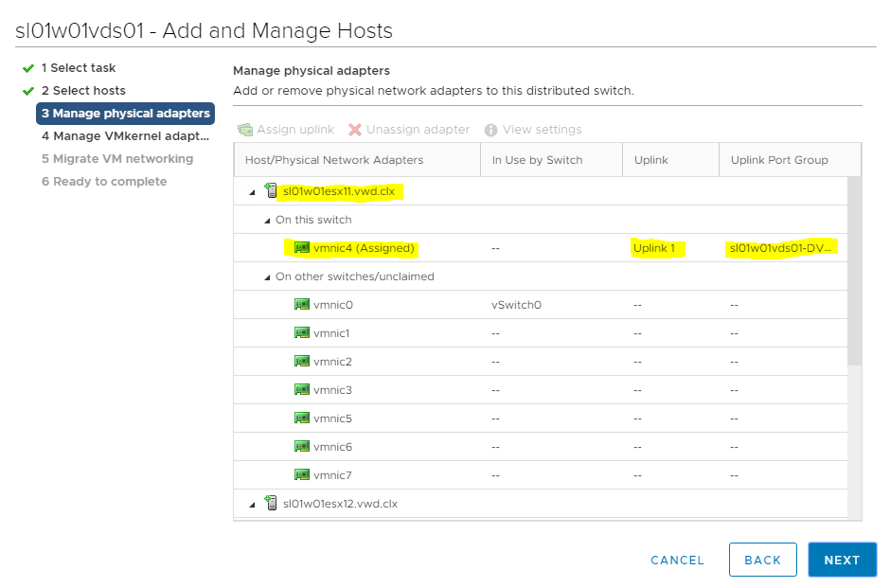Screen dimensions: 890x588
Task: Click the vmnic0 network adapter icon
Action: click(x=302, y=304)
